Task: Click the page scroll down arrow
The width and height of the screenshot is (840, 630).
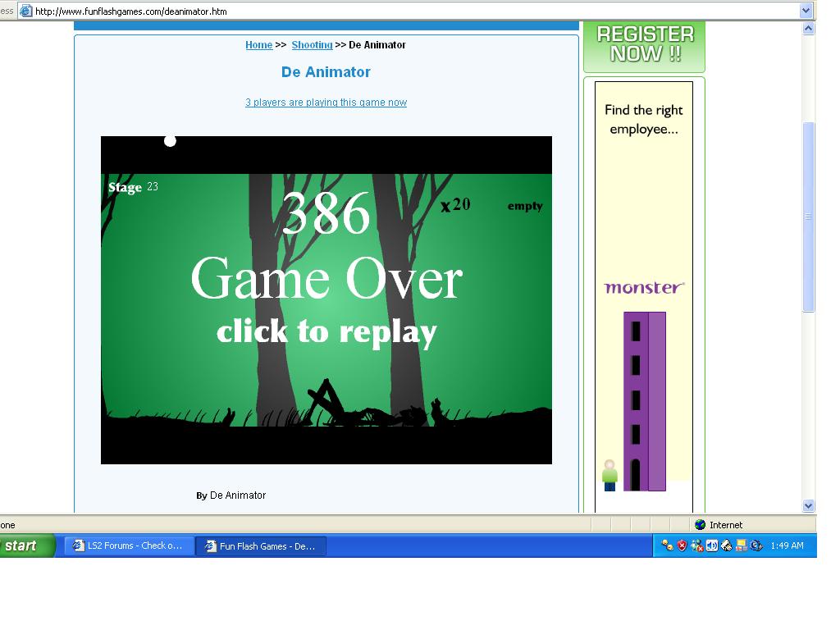Action: coord(808,505)
